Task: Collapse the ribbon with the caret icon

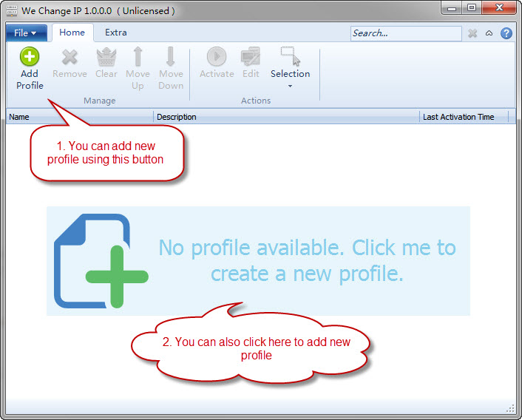Action: (x=489, y=33)
